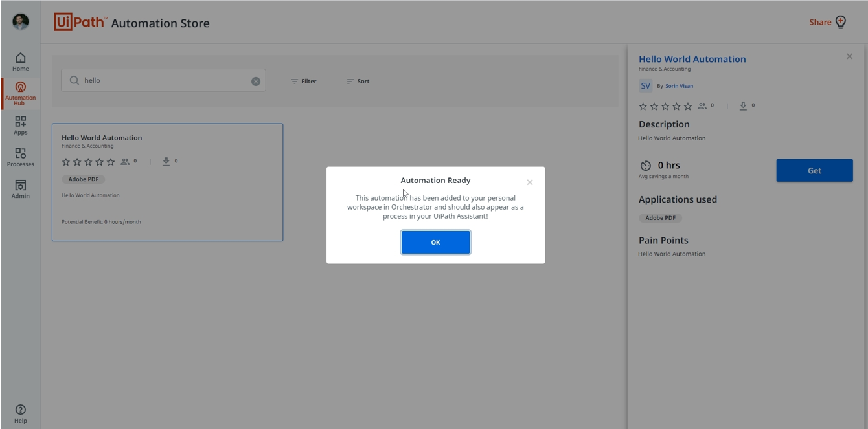Clear the search text with X icon
Screen dimensions: 868x429
256,81
